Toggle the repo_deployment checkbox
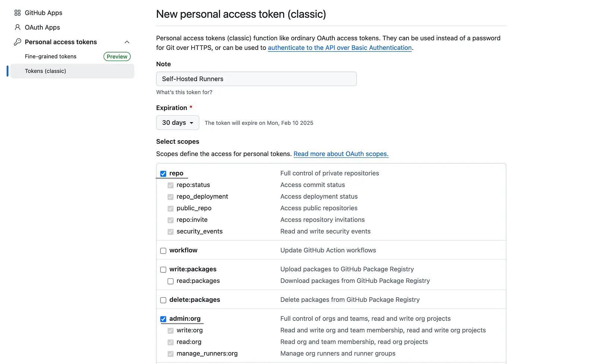 [171, 197]
